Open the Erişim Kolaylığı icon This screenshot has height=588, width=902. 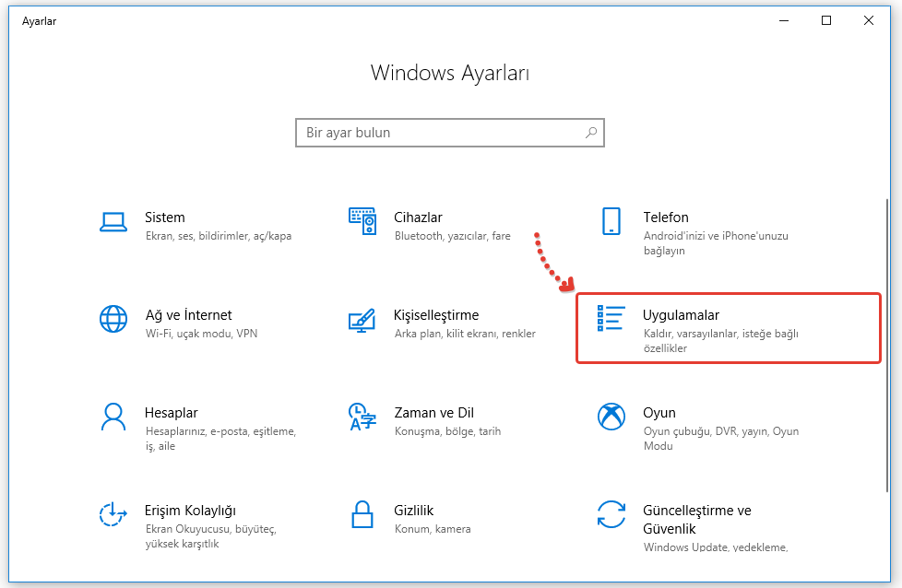[x=113, y=514]
